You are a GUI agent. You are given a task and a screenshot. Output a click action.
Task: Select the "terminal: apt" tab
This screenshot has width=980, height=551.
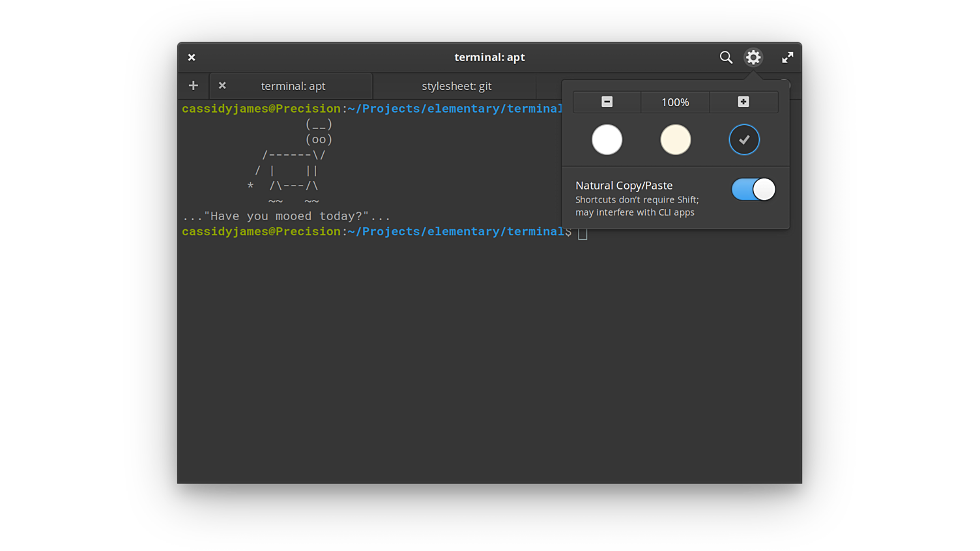[x=293, y=86]
